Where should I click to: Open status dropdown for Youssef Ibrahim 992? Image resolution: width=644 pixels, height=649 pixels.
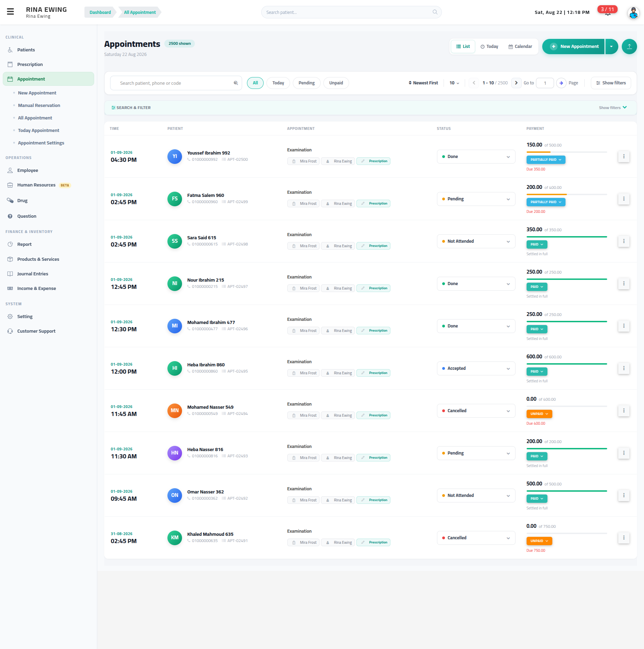[x=476, y=157]
